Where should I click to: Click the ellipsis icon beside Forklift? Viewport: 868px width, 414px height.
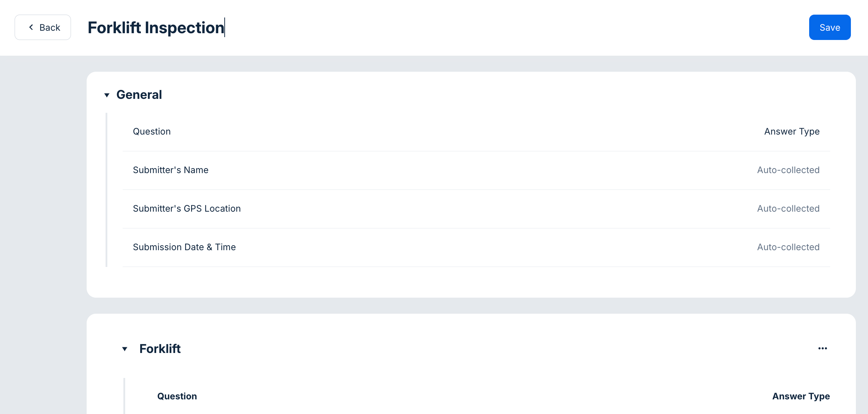click(822, 349)
